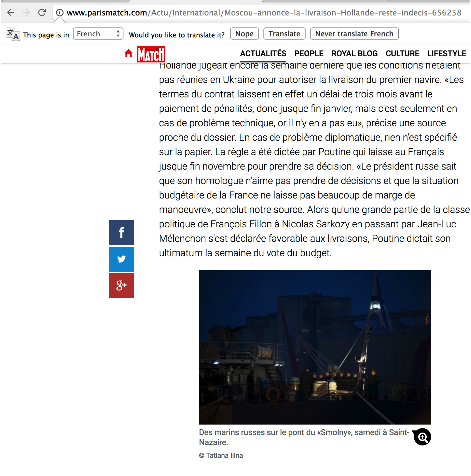This screenshot has width=471, height=476.
Task: Share article on Twitter
Action: [x=122, y=259]
